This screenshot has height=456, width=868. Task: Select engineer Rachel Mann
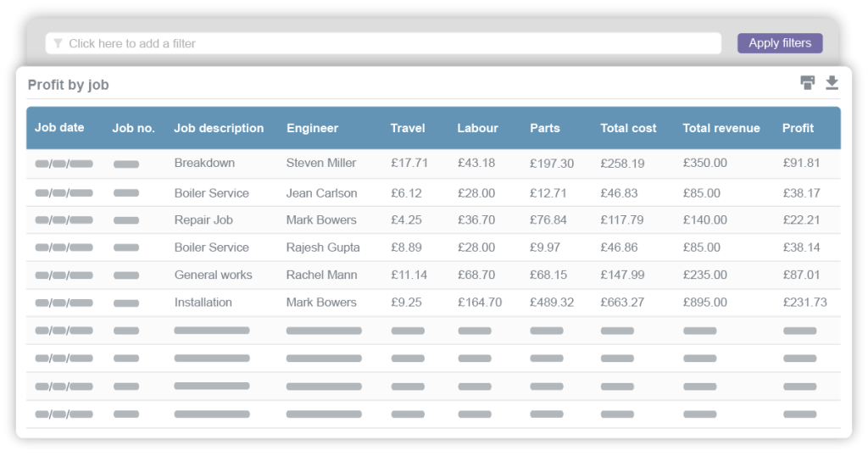tap(321, 275)
